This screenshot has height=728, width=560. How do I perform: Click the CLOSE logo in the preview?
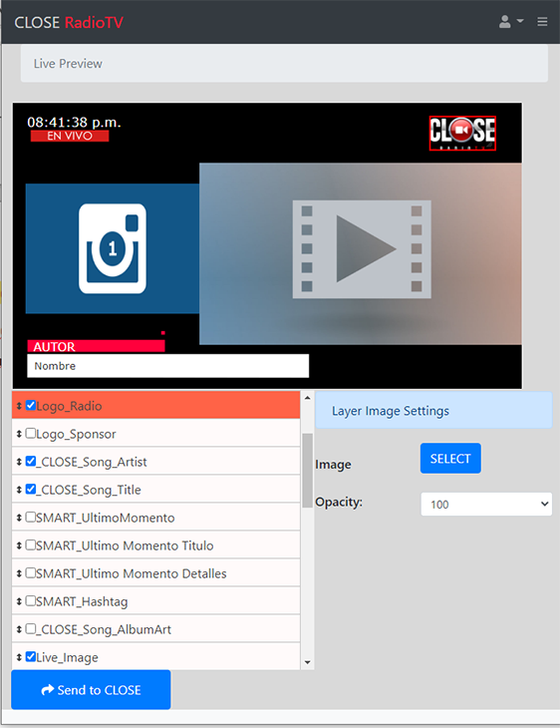[x=462, y=133]
